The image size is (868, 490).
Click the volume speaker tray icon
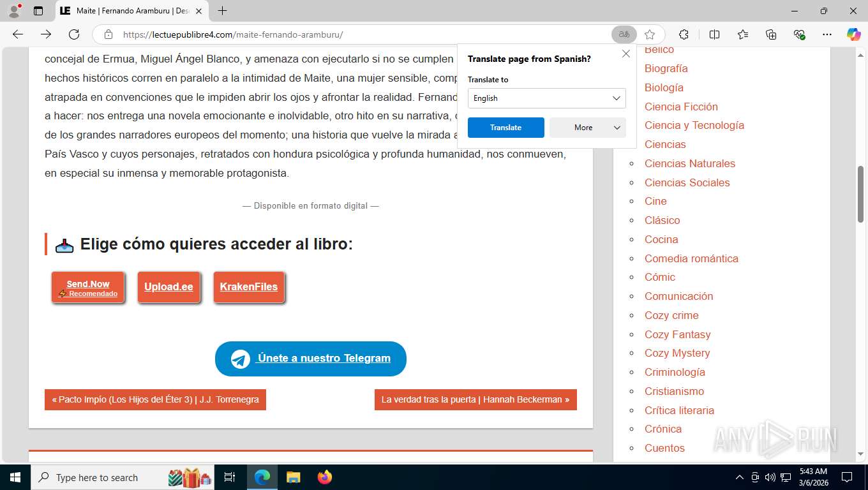(x=770, y=477)
